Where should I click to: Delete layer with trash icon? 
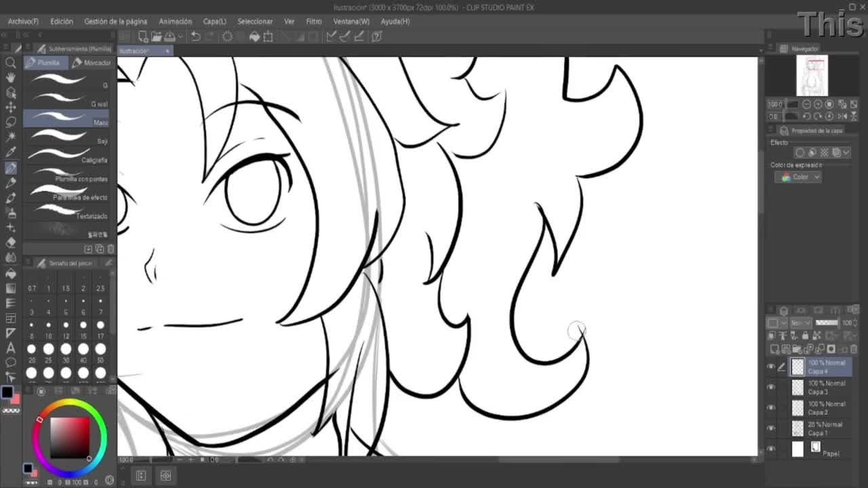pos(853,349)
